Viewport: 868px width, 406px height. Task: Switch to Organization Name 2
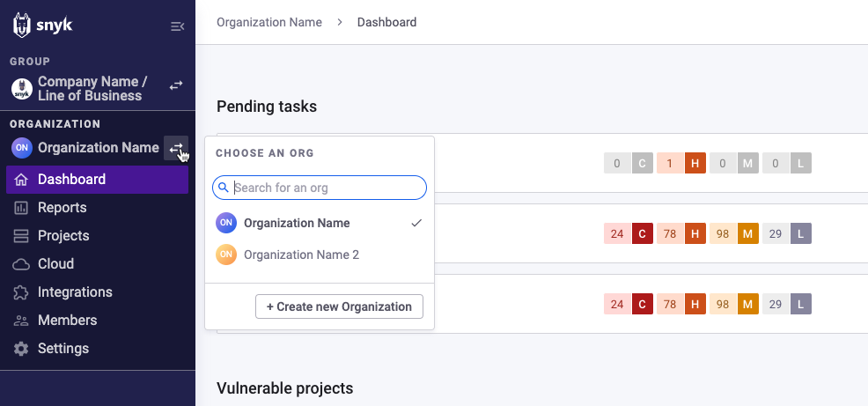point(301,255)
